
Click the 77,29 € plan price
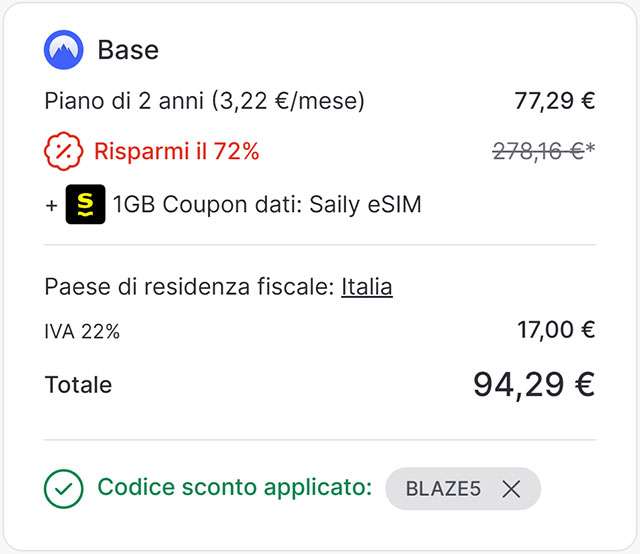(x=554, y=100)
